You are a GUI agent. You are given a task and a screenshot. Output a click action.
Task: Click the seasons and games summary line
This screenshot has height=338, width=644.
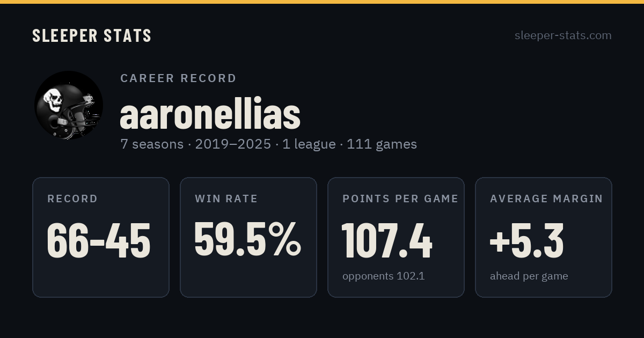[x=268, y=144]
